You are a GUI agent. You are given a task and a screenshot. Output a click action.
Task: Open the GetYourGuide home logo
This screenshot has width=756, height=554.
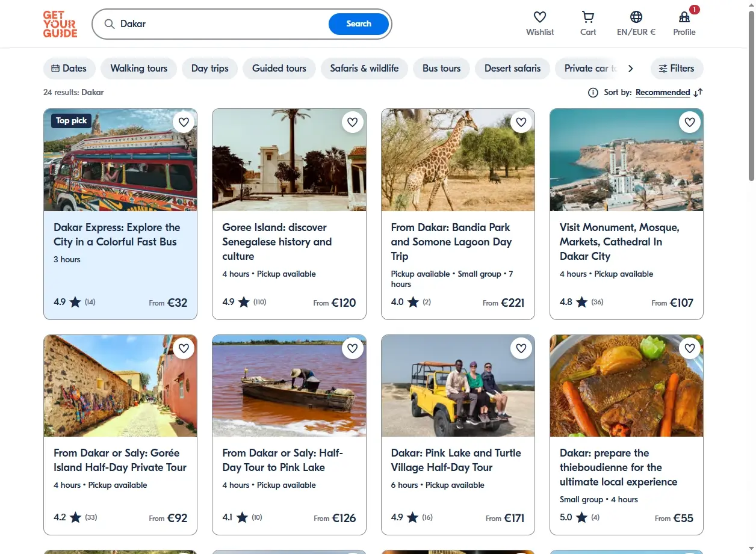[60, 24]
